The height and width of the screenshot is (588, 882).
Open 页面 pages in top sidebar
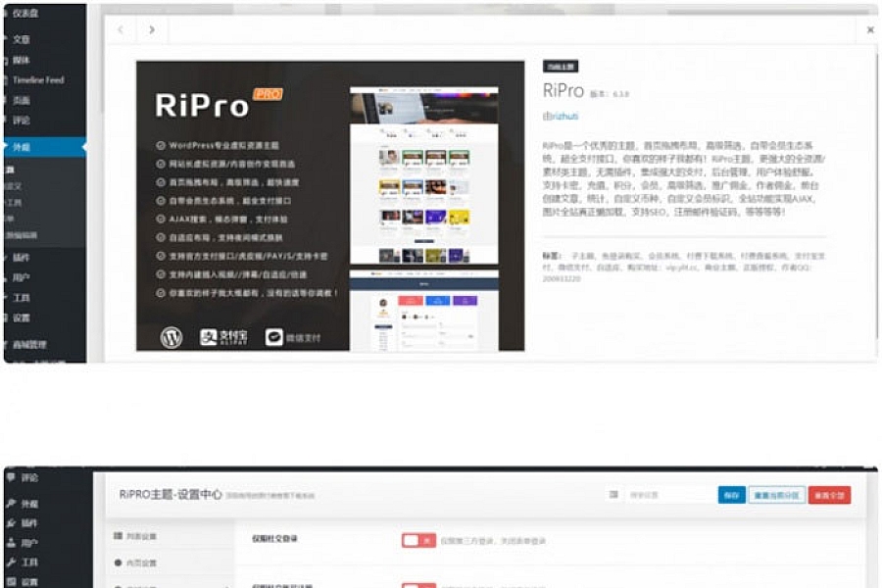pyautogui.click(x=22, y=100)
